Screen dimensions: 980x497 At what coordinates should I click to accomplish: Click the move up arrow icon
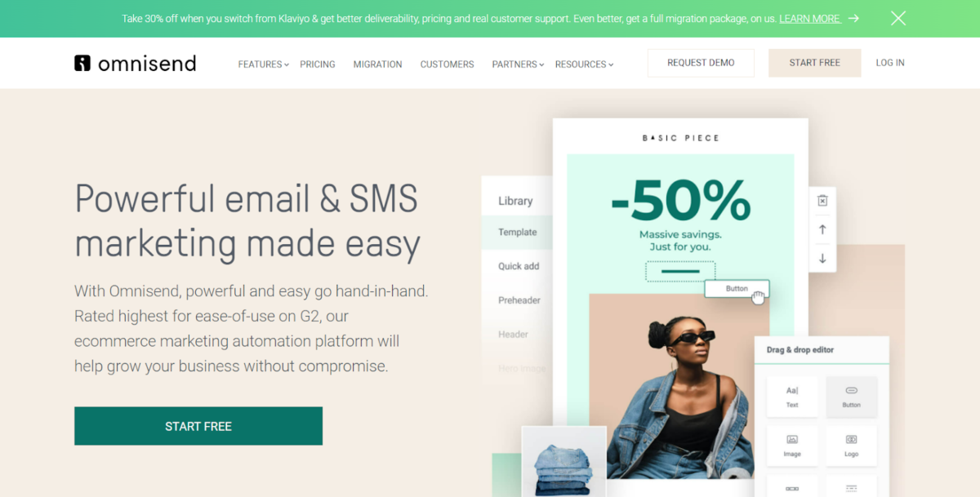click(x=822, y=229)
